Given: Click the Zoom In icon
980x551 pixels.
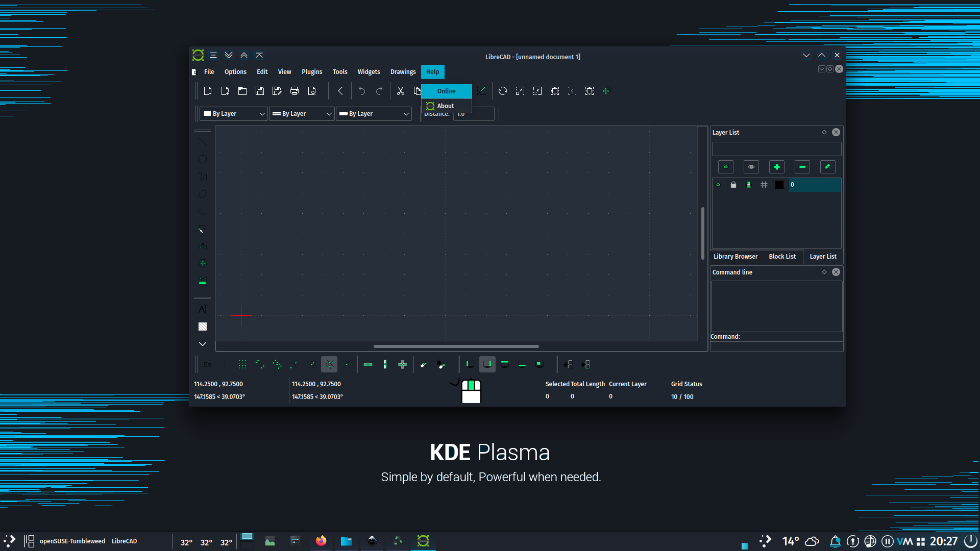Looking at the screenshot, I should (520, 91).
